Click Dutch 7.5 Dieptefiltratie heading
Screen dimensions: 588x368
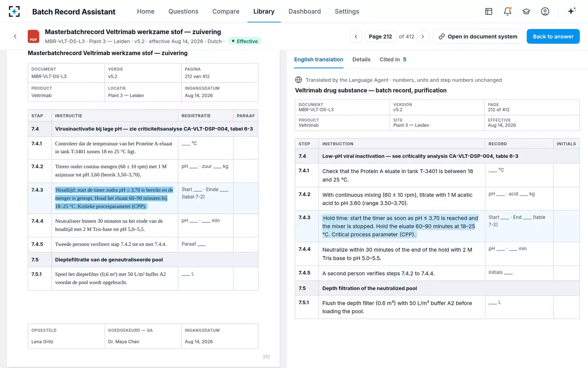click(109, 260)
